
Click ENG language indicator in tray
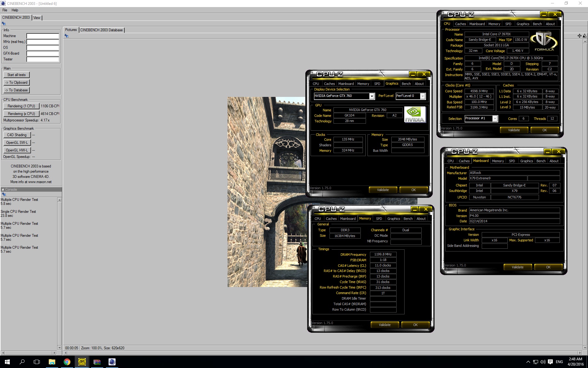(559, 362)
